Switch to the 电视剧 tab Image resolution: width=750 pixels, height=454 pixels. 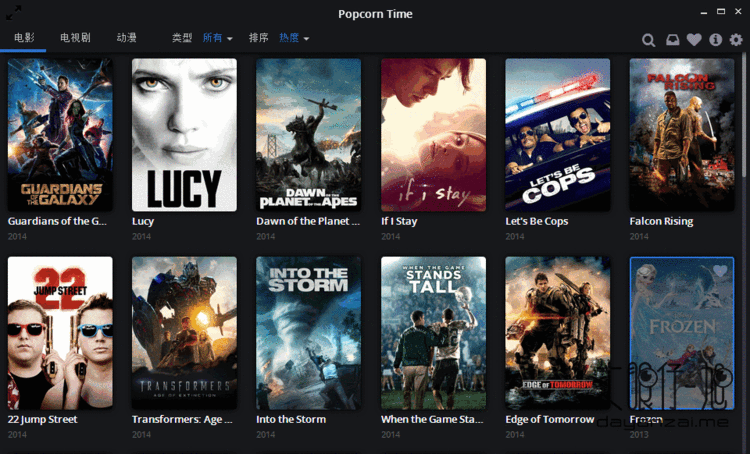point(75,37)
